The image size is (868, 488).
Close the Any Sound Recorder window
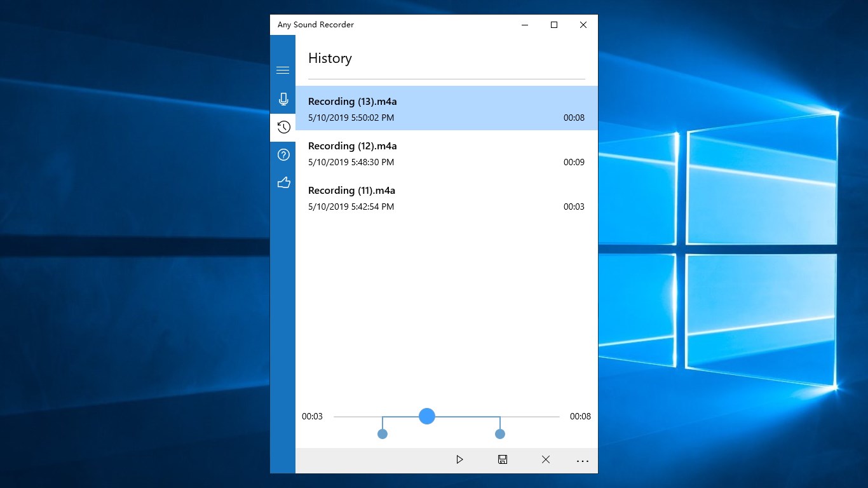click(x=583, y=25)
